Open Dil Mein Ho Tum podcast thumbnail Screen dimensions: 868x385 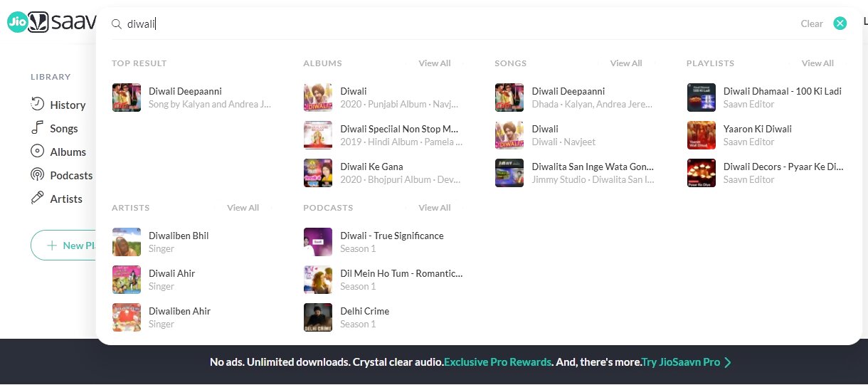(318, 280)
